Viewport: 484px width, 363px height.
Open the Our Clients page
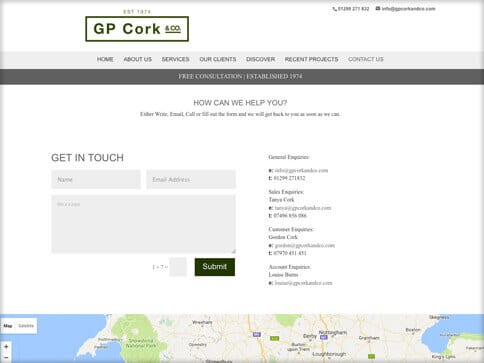click(218, 59)
